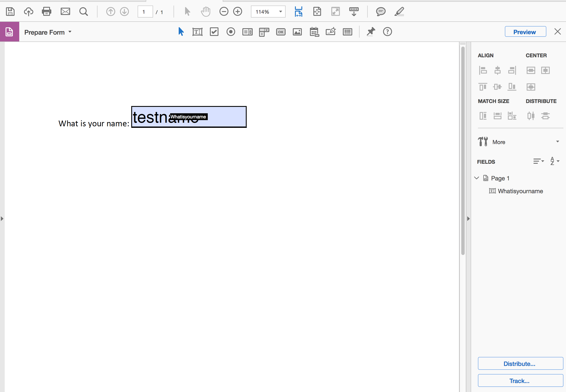Click the Add Image Field icon

(x=297, y=32)
